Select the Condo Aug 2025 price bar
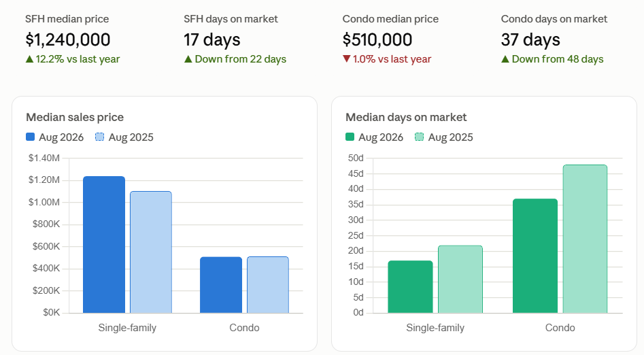644x355 pixels. point(268,285)
